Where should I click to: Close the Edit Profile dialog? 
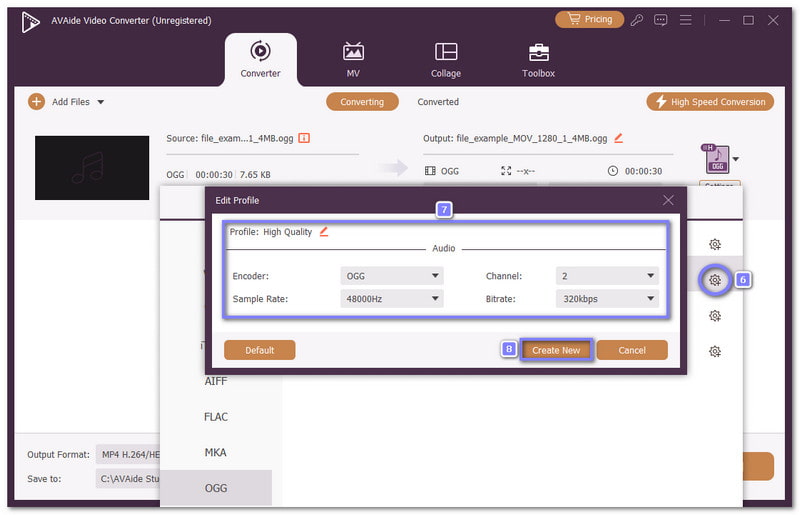coord(668,200)
